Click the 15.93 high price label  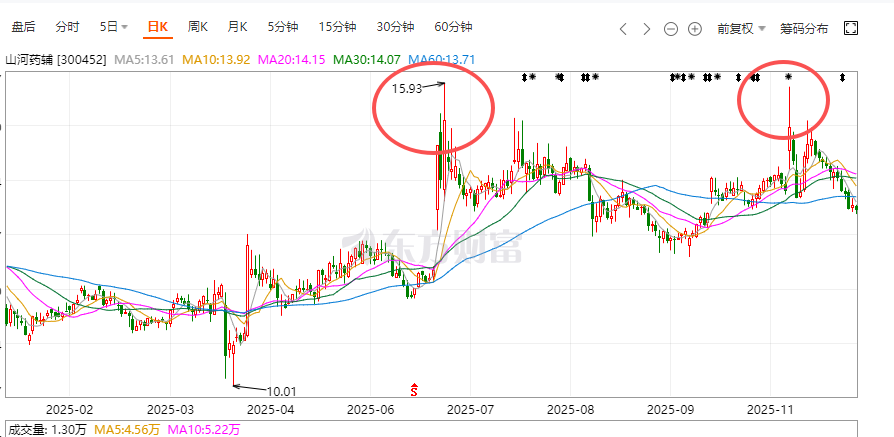click(407, 88)
